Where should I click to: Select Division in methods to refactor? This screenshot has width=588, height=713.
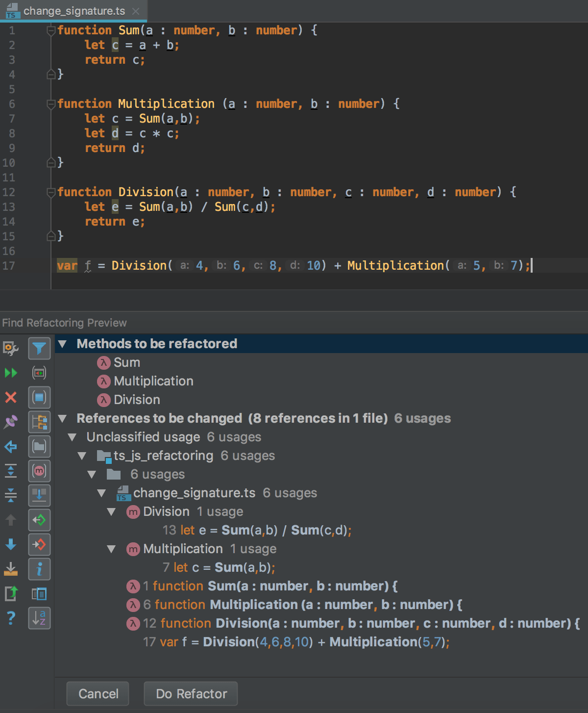137,400
